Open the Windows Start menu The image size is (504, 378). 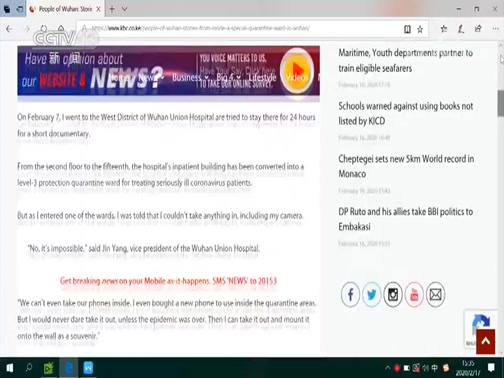[10, 368]
